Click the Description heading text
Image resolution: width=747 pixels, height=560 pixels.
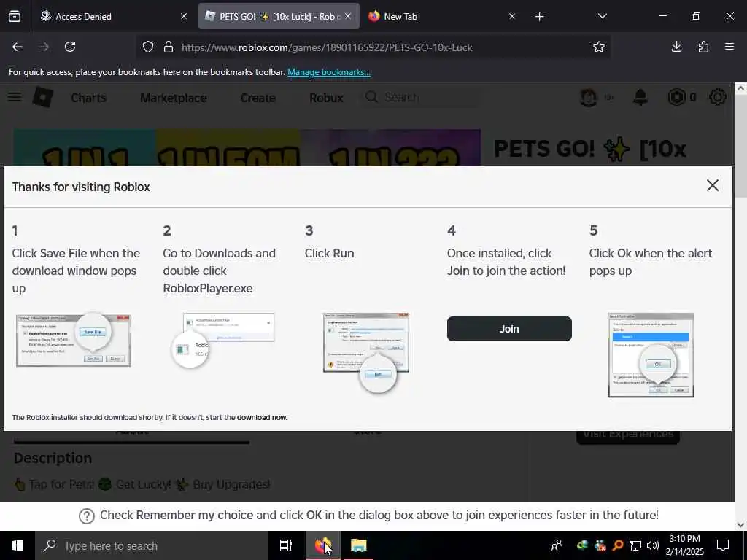click(53, 458)
